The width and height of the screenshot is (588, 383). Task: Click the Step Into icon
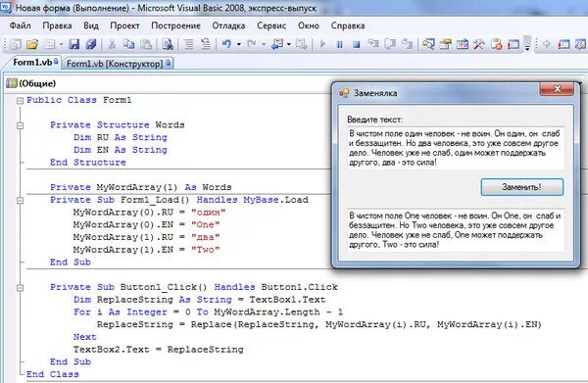click(x=373, y=44)
